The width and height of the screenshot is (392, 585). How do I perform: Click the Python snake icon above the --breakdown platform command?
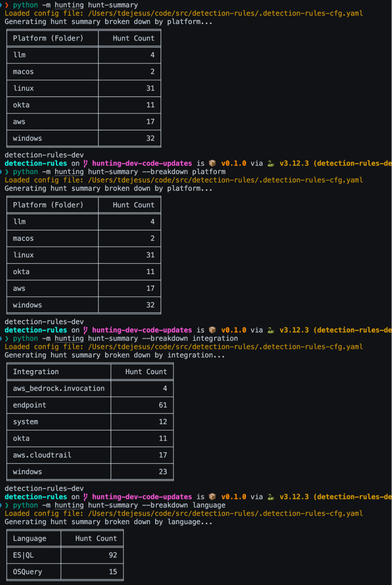(271, 163)
